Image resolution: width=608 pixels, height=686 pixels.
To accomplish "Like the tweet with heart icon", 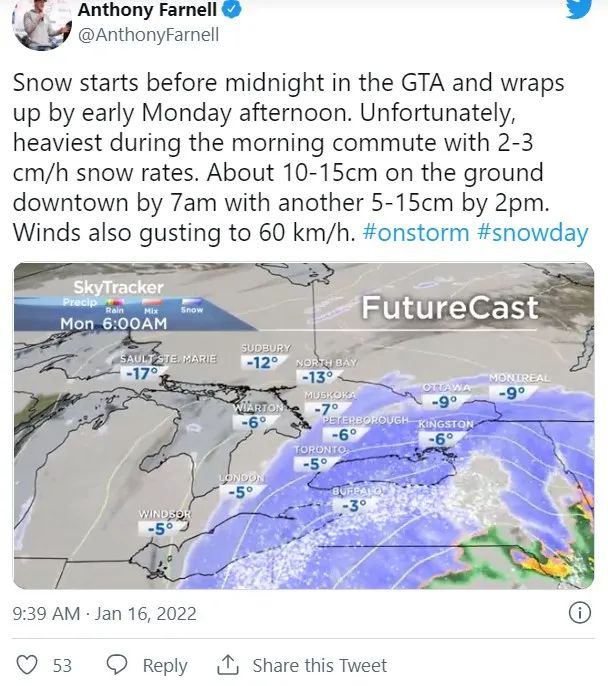I will pyautogui.click(x=27, y=665).
